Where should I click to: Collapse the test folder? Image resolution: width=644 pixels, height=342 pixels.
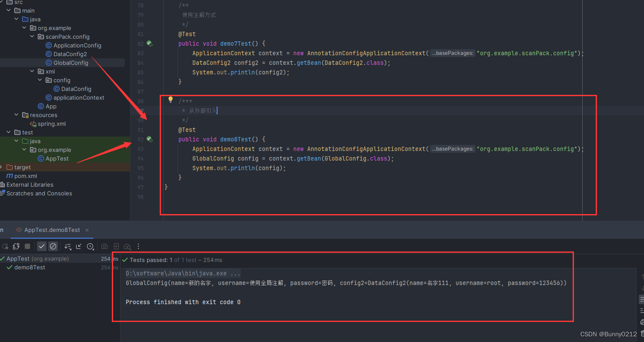(x=9, y=132)
